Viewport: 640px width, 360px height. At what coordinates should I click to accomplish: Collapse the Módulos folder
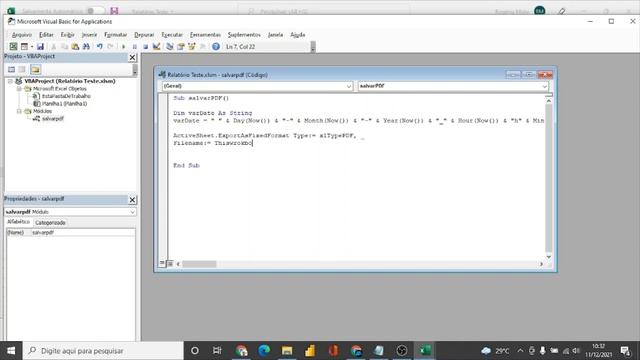click(19, 111)
